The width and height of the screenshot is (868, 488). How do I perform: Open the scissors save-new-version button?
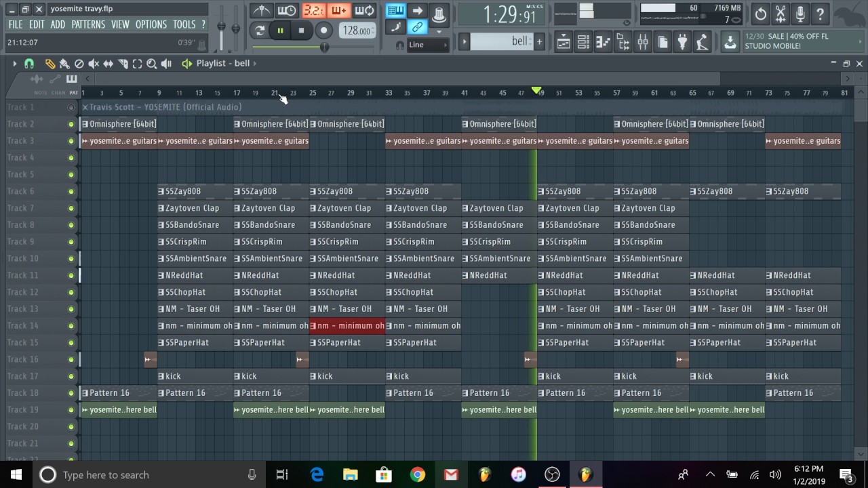pyautogui.click(x=781, y=14)
